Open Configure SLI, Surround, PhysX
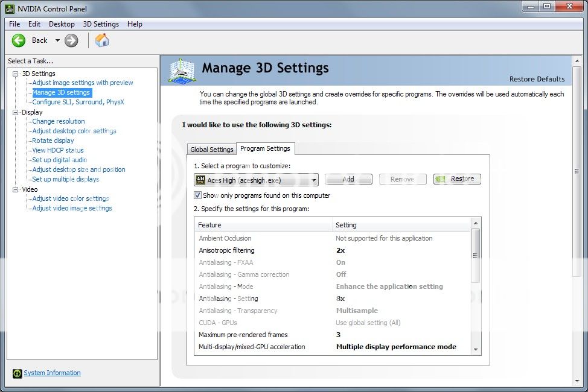 (x=78, y=102)
